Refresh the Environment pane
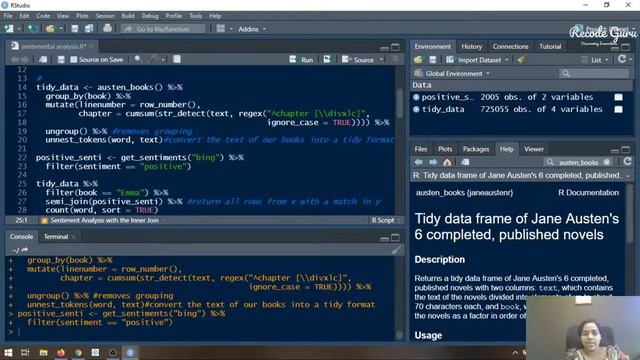 click(622, 59)
